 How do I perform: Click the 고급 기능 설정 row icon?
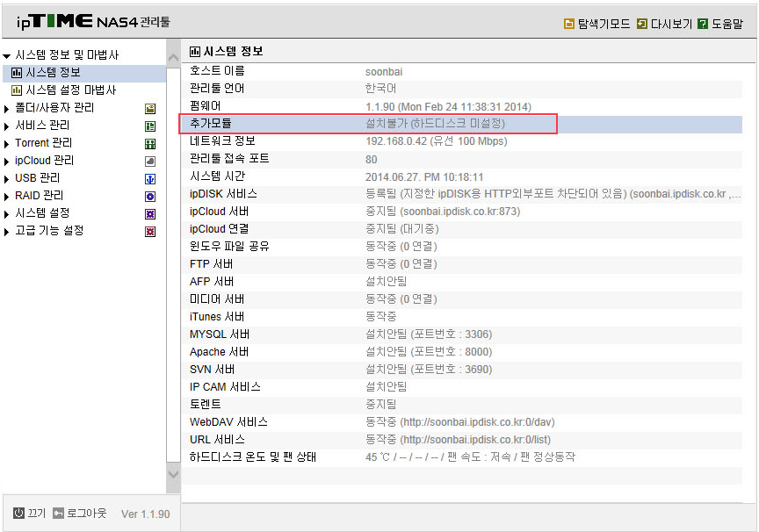point(150,232)
